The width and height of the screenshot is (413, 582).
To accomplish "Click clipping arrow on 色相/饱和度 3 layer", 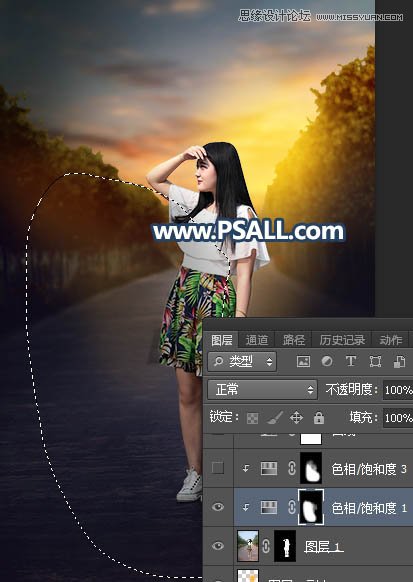I will click(x=246, y=469).
